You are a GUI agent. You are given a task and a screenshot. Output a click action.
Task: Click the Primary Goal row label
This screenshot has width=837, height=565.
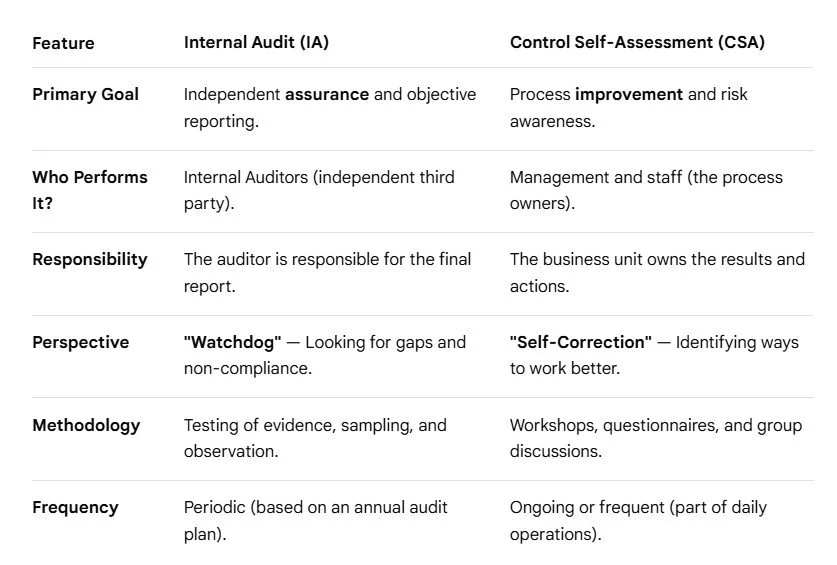point(85,94)
